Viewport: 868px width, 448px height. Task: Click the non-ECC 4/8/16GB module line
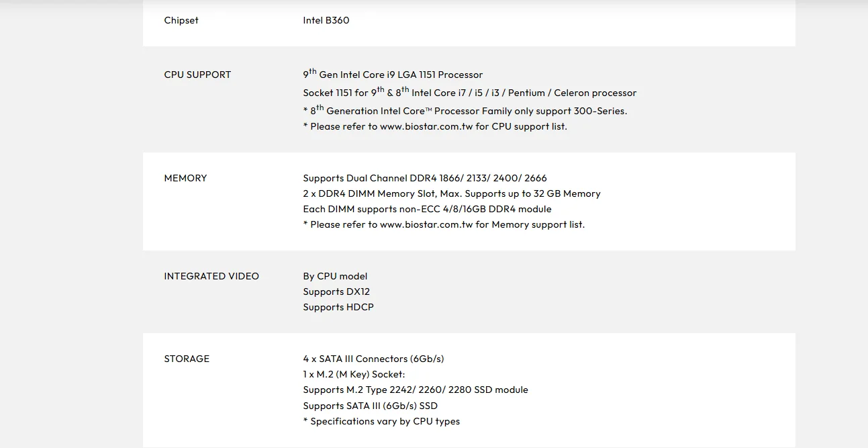[x=427, y=209]
